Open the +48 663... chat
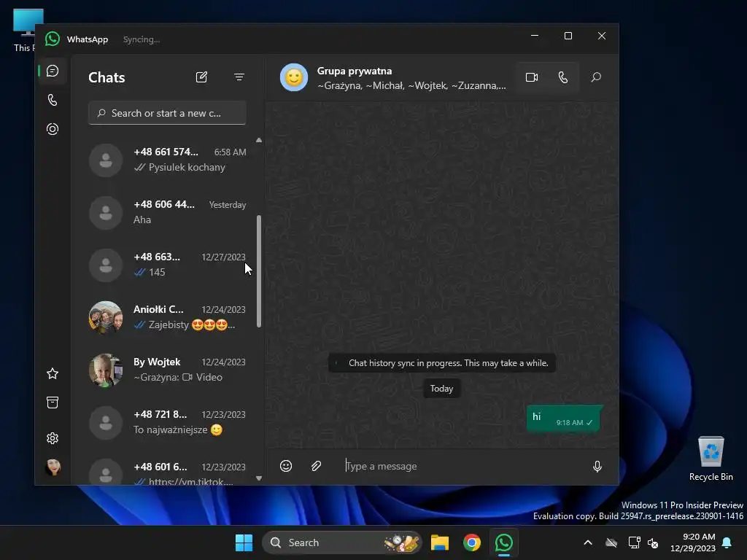 [167, 265]
